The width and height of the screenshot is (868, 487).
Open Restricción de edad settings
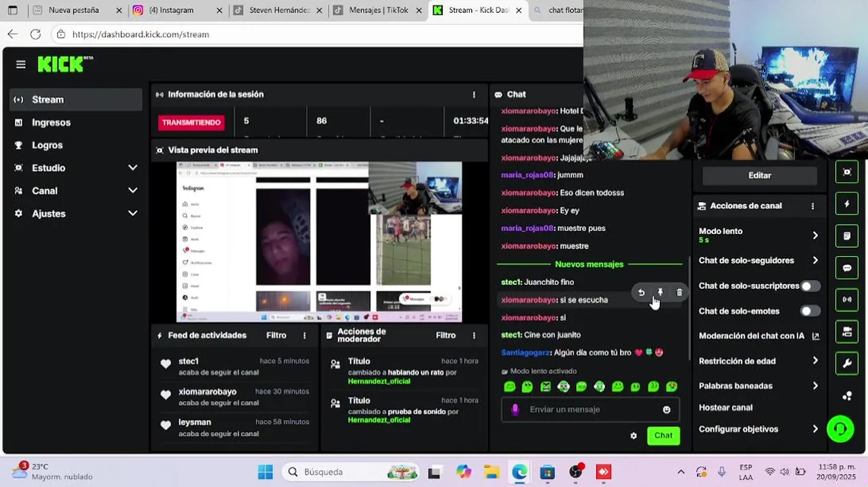coord(758,361)
